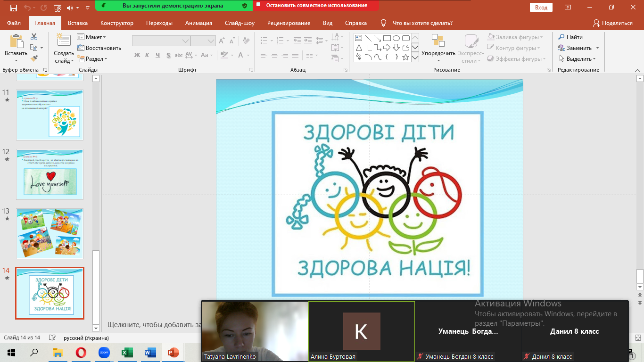Viewport: 644px width, 362px height.
Task: Select the oval shape in shapes gallery
Action: [396, 38]
